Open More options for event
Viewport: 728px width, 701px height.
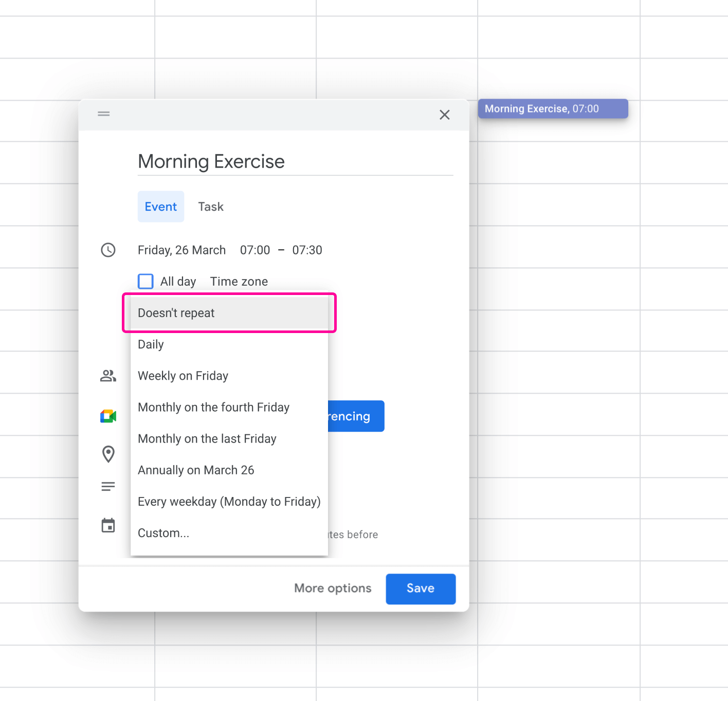(x=333, y=588)
